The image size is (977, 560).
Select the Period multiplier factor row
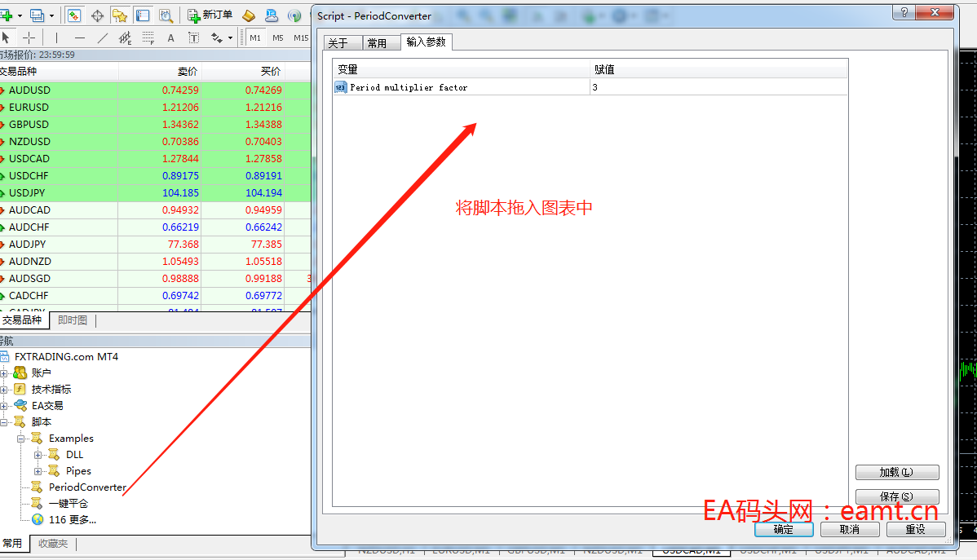[590, 87]
